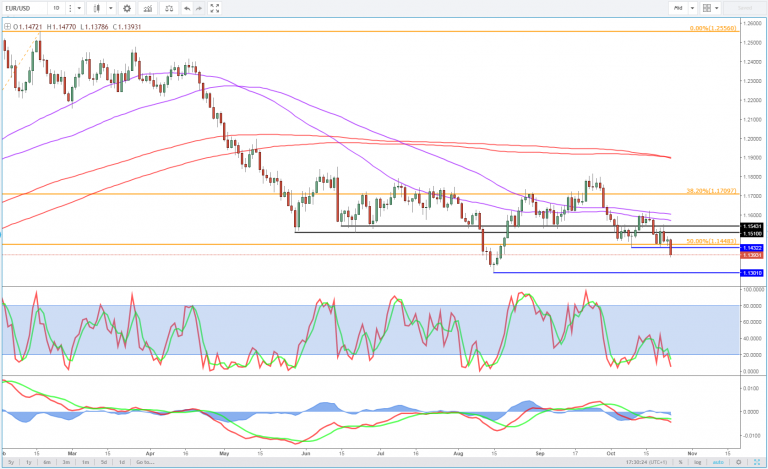This screenshot has height=469, width=768.
Task: Click the high value H1.14770 in legend
Action: coord(61,27)
